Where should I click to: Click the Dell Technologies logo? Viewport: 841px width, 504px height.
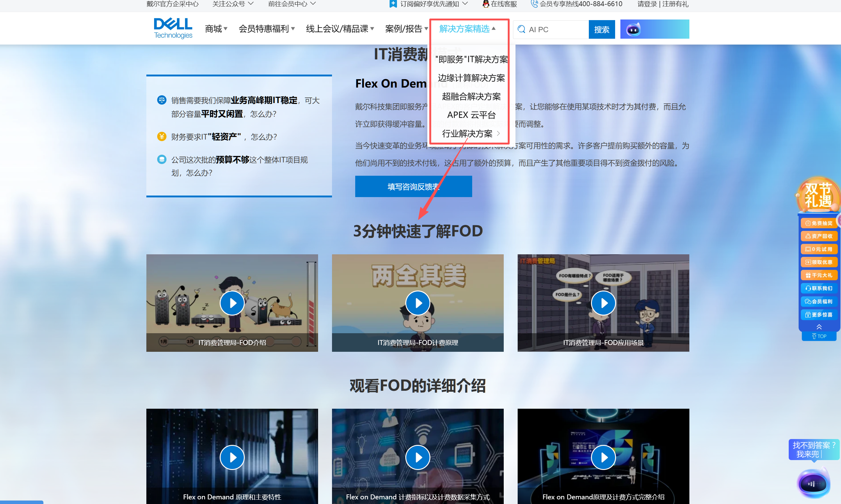pos(173,28)
